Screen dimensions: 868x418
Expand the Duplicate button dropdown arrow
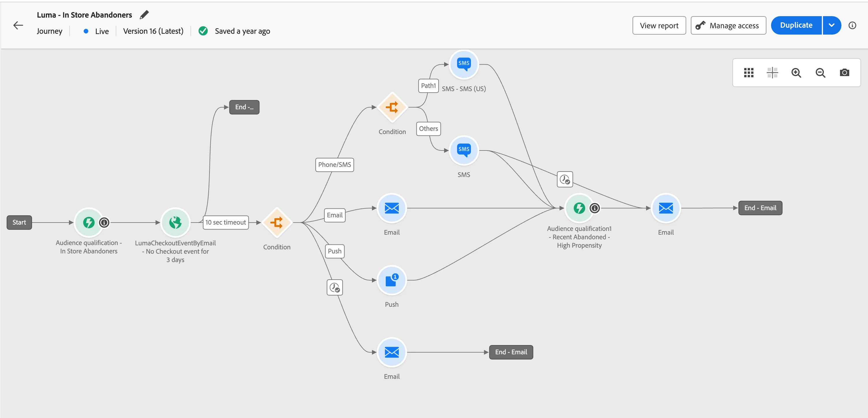coord(831,25)
